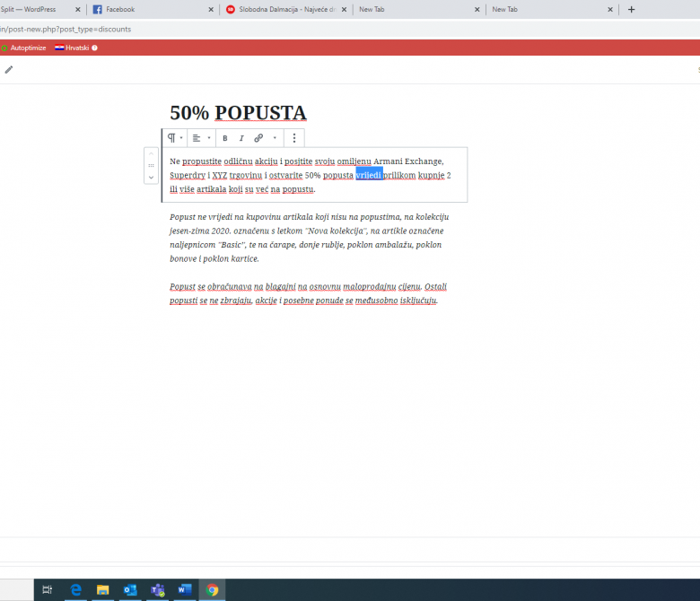Viewport: 700px width, 601px height.
Task: Close the last New Tab
Action: (x=610, y=9)
